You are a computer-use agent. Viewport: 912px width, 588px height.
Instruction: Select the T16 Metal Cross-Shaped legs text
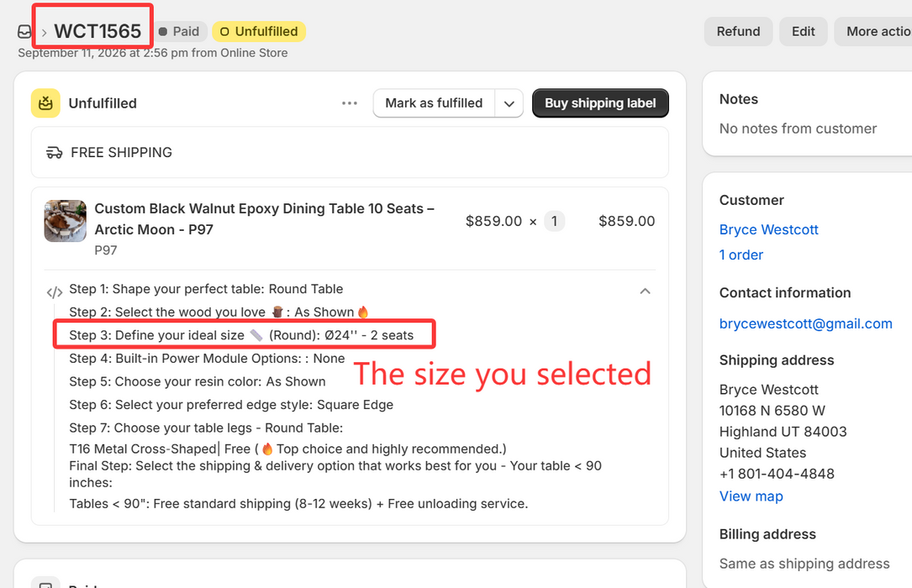pyautogui.click(x=288, y=449)
